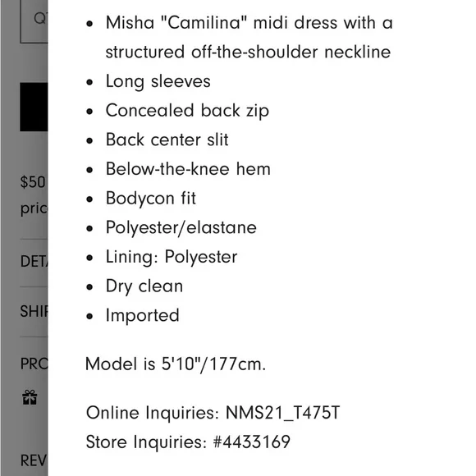Click the Dry clean bullet

pos(144,286)
